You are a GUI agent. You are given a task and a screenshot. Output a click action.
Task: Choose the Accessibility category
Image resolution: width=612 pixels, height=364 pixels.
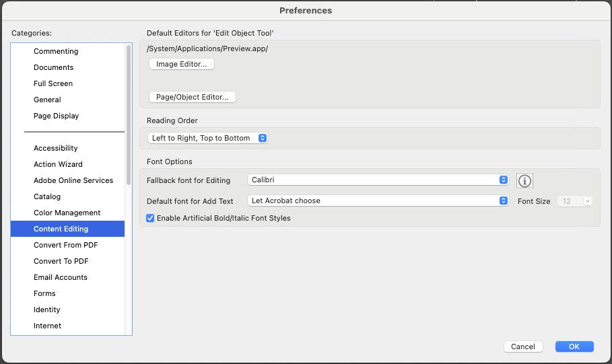(56, 148)
